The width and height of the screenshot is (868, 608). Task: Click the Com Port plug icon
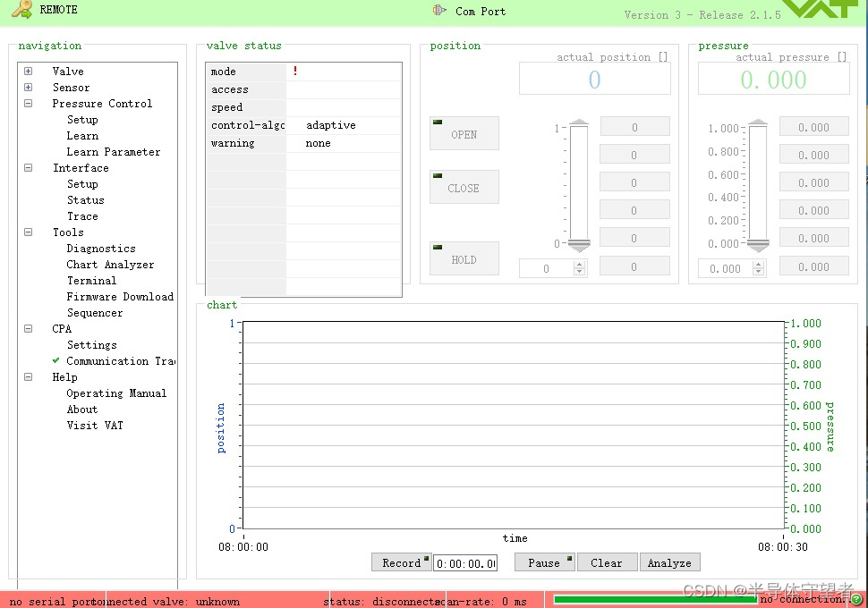point(439,10)
